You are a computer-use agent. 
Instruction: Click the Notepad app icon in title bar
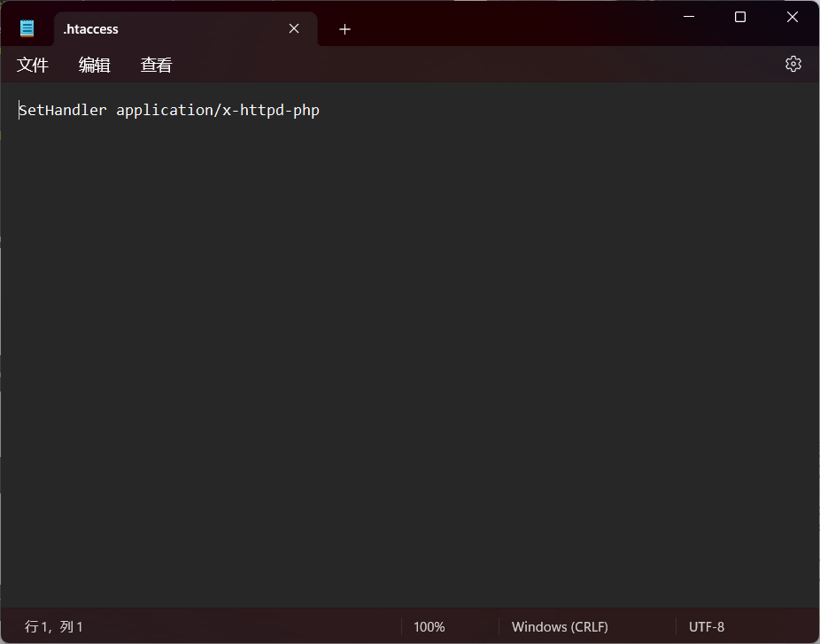(27, 28)
